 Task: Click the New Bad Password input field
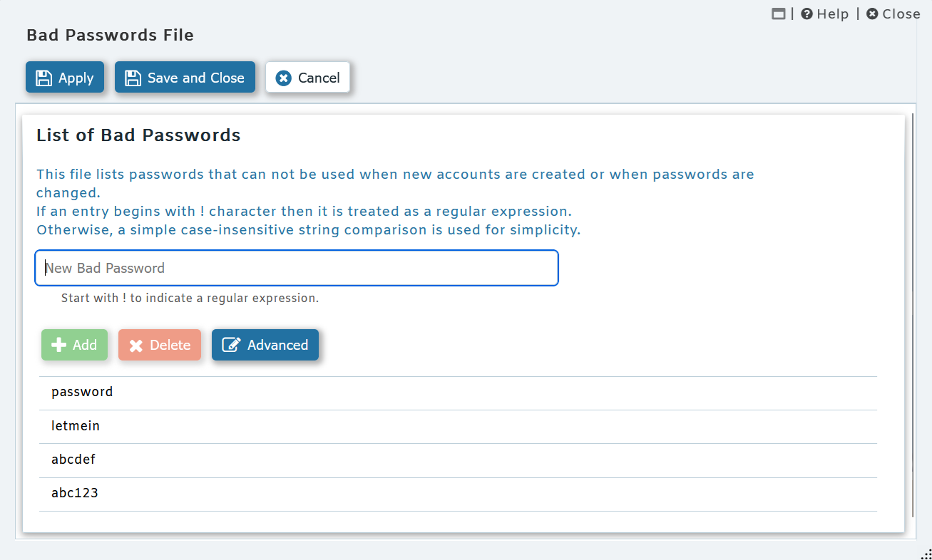pyautogui.click(x=296, y=268)
